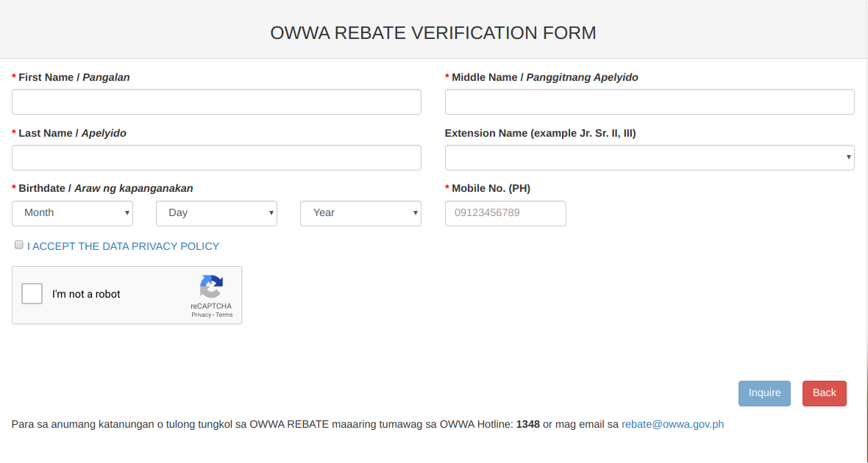Open the birthdate Day dropdown
This screenshot has width=868, height=463.
click(x=216, y=213)
